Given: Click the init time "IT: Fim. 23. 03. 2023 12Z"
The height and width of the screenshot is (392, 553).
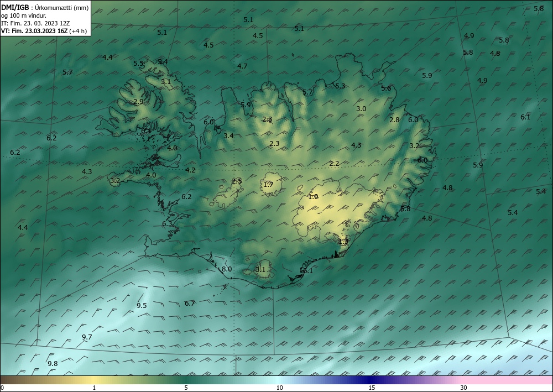Looking at the screenshot, I should [x=35, y=23].
